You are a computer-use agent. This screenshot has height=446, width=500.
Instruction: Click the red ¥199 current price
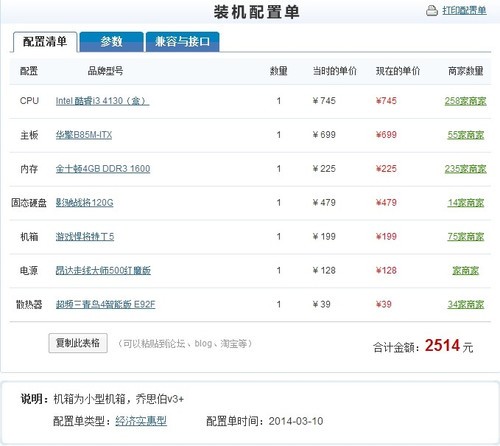386,237
